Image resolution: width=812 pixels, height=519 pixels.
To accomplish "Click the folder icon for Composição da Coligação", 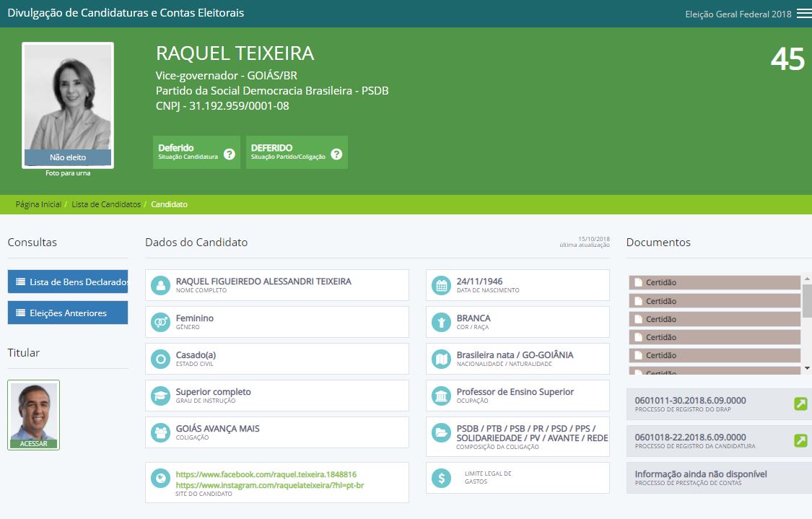I will [x=441, y=432].
